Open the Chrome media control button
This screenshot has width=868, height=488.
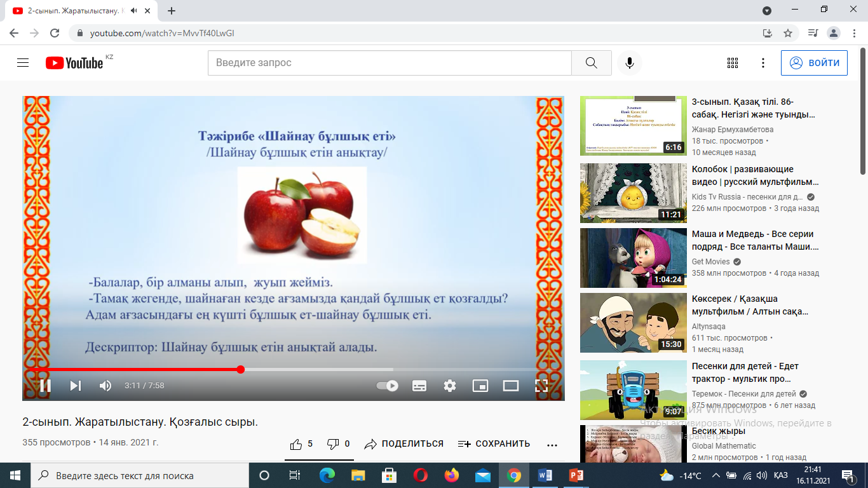(813, 33)
